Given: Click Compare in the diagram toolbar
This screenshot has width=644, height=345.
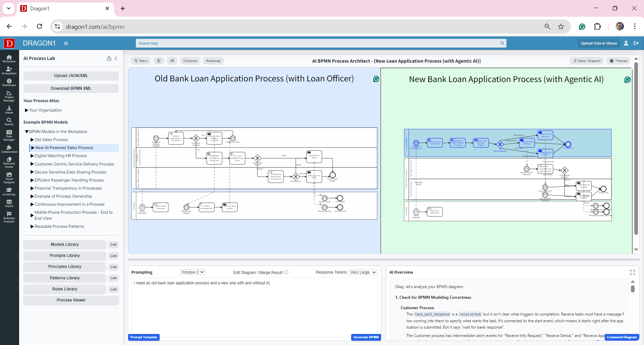Looking at the screenshot, I should click(x=190, y=61).
